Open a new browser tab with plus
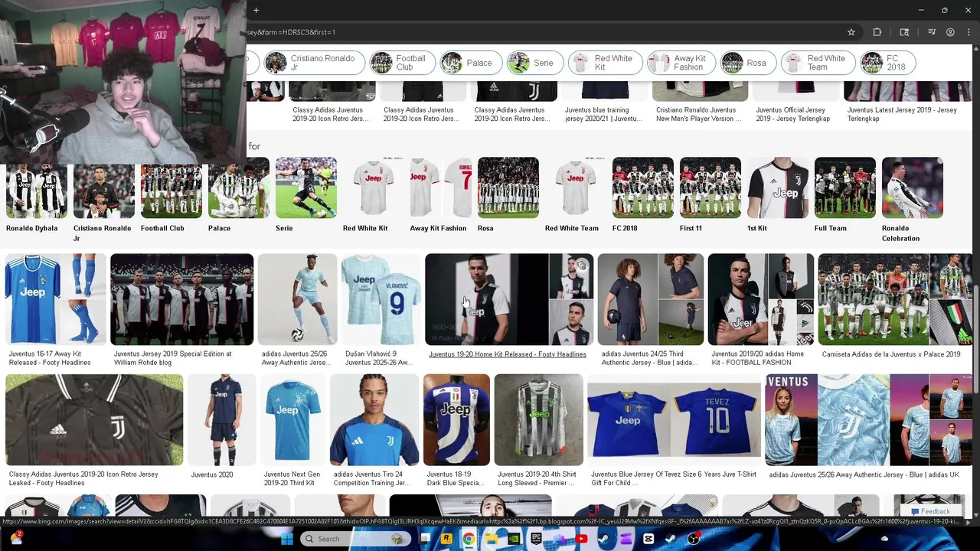980x551 pixels. click(256, 10)
